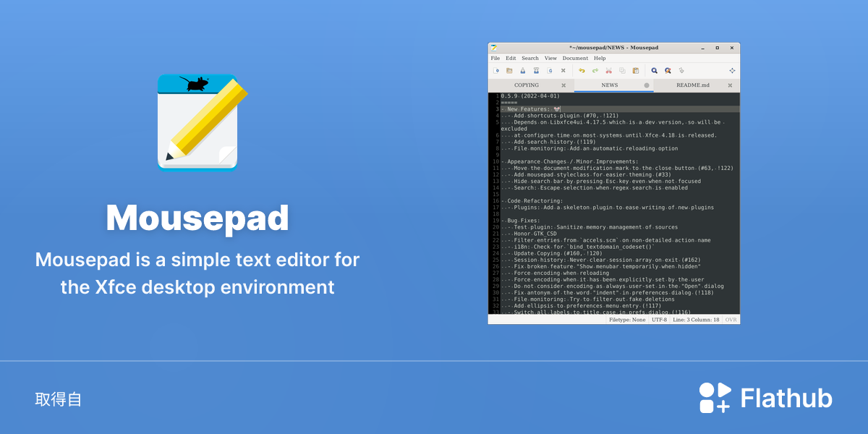Toggle fullscreen with the far-right toolbar icon

(x=732, y=71)
